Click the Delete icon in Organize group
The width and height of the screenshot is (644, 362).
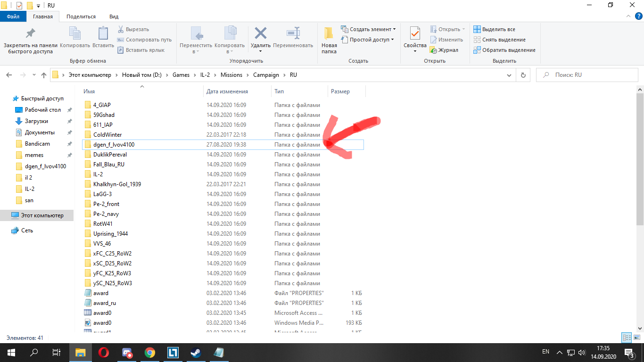pyautogui.click(x=260, y=33)
